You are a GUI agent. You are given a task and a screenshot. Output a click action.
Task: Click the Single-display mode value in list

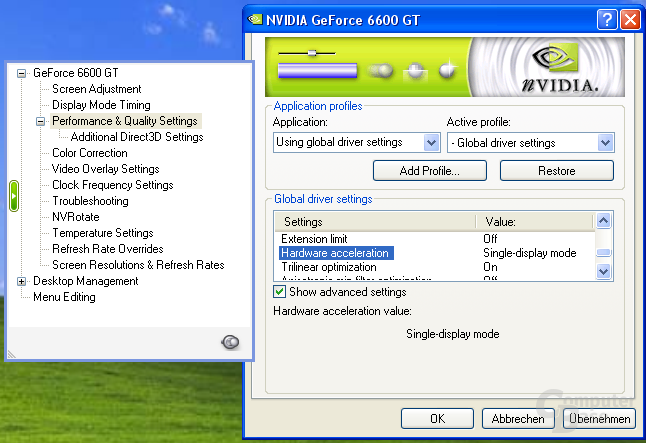tap(529, 253)
